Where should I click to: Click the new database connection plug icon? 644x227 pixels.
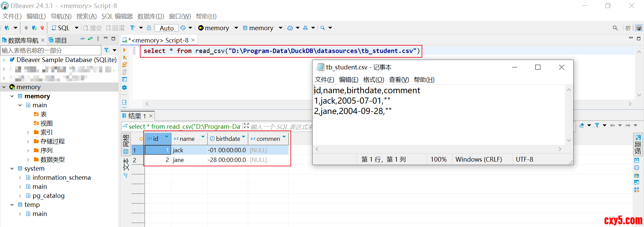pyautogui.click(x=7, y=28)
